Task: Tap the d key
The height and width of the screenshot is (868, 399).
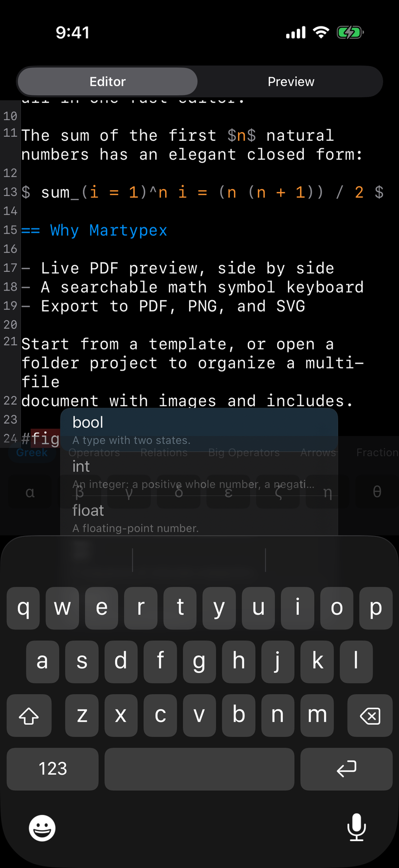Action: 121,662
